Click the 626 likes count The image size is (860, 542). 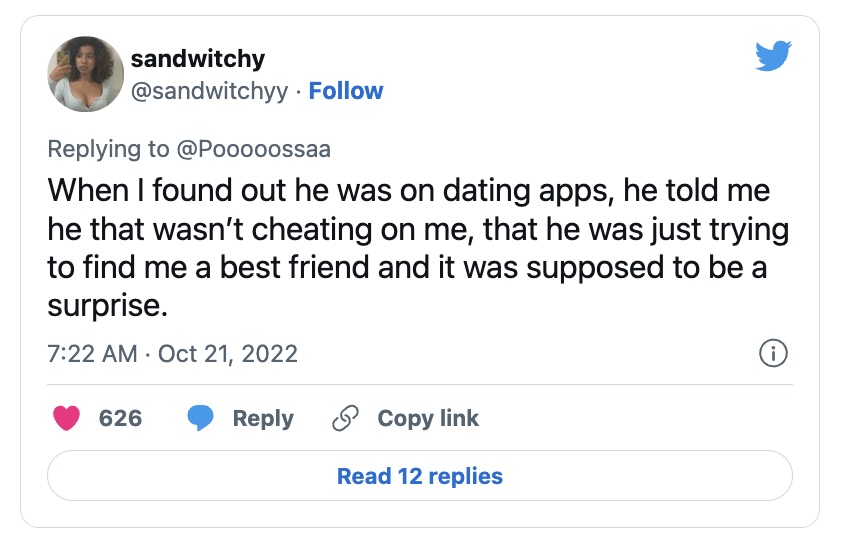(x=121, y=418)
